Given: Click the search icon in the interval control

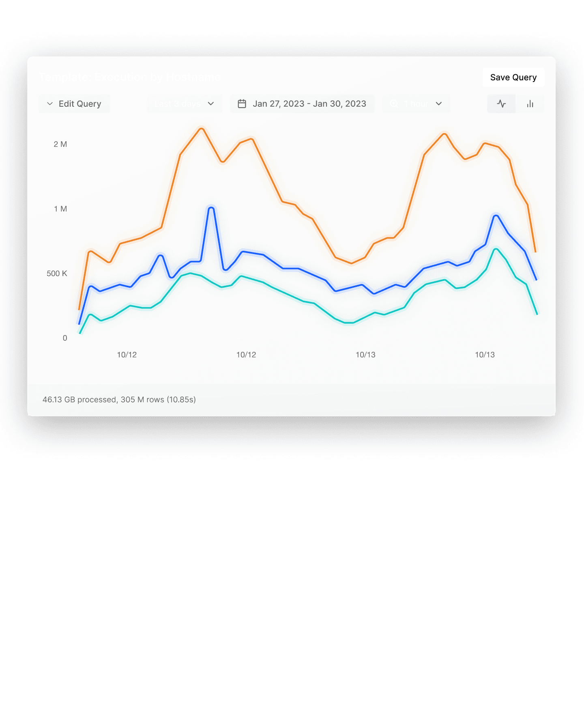Looking at the screenshot, I should point(393,103).
